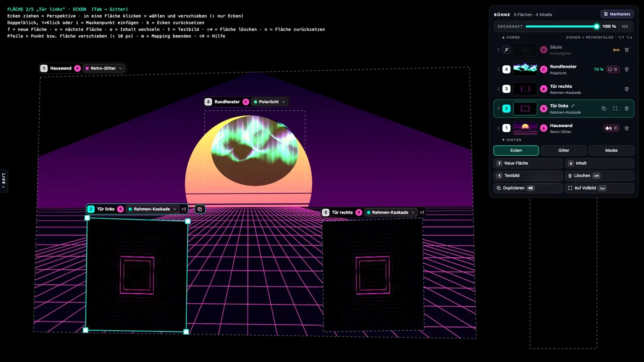Click the dashed disabled-surface icon of the Säule row

pyautogui.click(x=506, y=50)
